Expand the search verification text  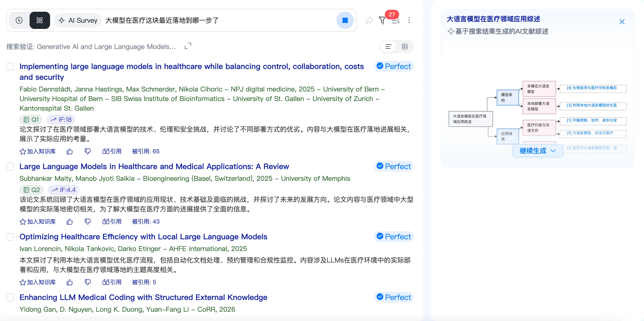coord(188,46)
